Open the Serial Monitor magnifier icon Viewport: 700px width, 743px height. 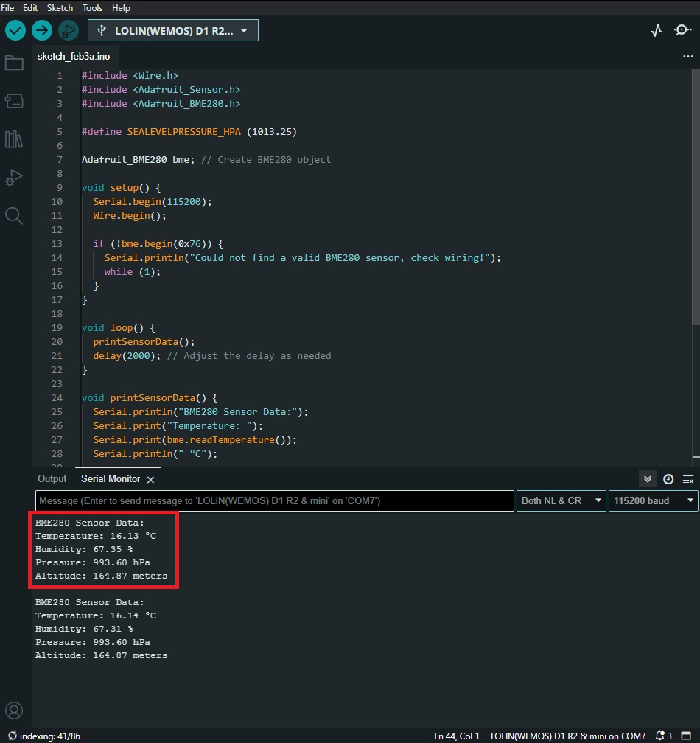pyautogui.click(x=682, y=30)
